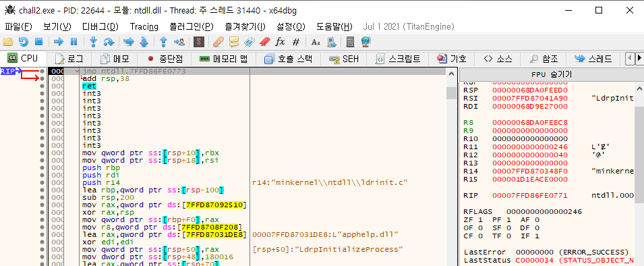Show comments with the speech bubble icon
The height and width of the screenshot is (266, 644).
[x=234, y=42]
